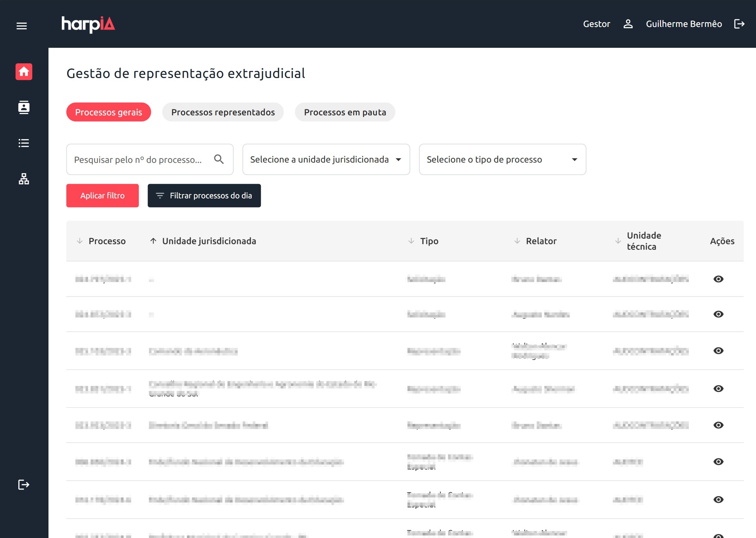This screenshot has width=756, height=538.
Task: Open the 'Selecione o tipo de processo' dropdown
Action: 502,159
